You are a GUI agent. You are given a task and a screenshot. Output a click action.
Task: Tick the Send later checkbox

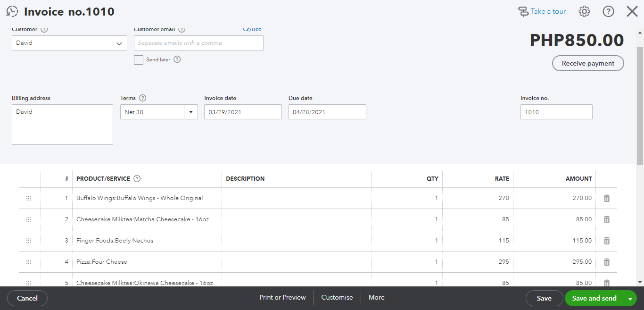(x=139, y=60)
